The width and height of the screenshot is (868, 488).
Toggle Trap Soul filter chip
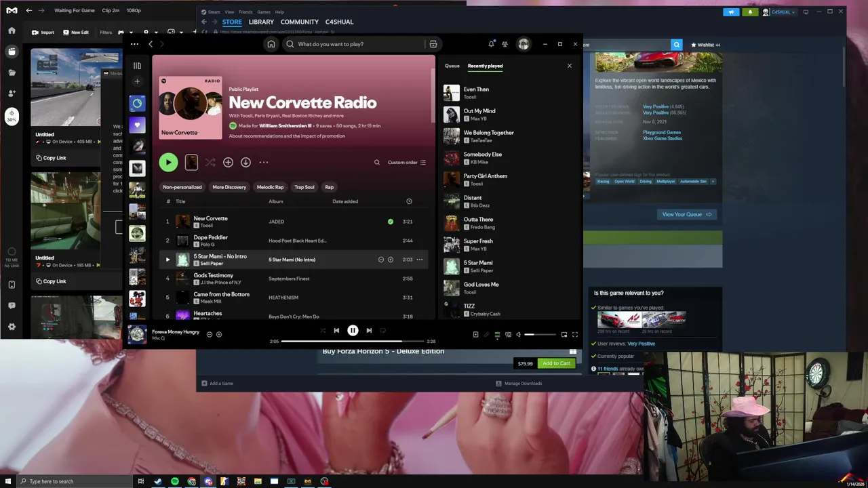304,187
